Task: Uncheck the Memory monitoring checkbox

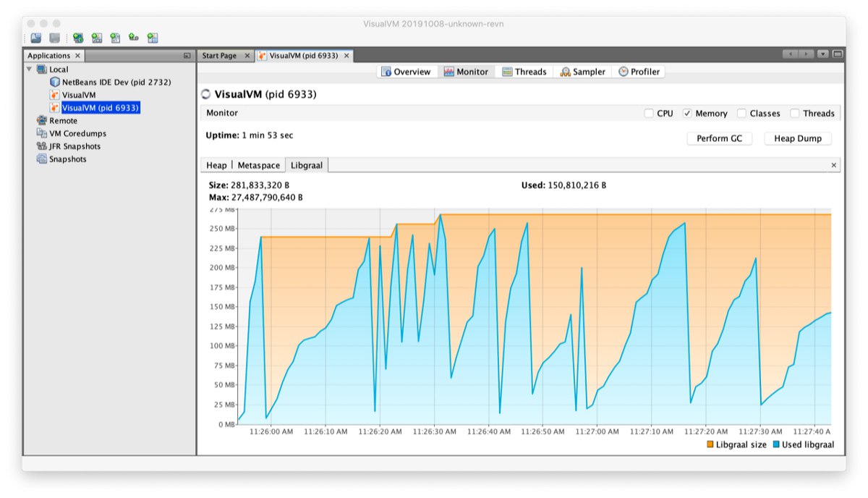Action: click(x=688, y=113)
